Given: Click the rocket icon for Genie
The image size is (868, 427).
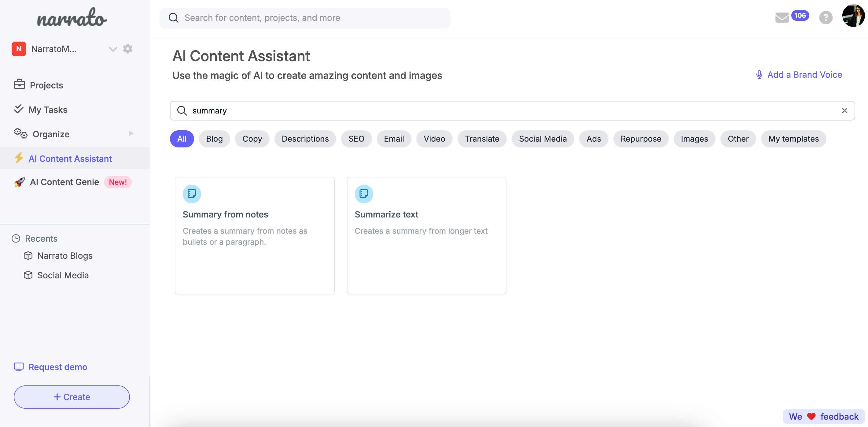Looking at the screenshot, I should pyautogui.click(x=20, y=182).
